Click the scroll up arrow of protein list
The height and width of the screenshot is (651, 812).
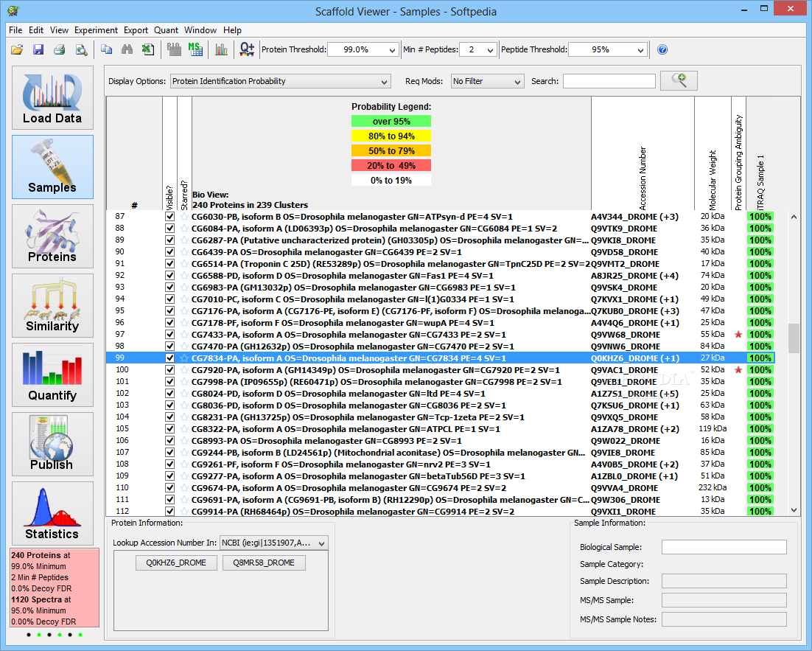[794, 217]
